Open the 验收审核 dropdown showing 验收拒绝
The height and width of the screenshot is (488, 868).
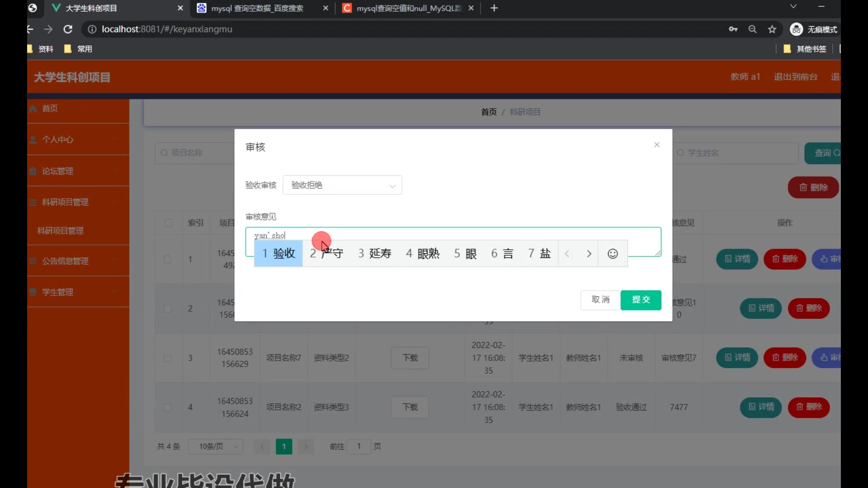point(342,185)
